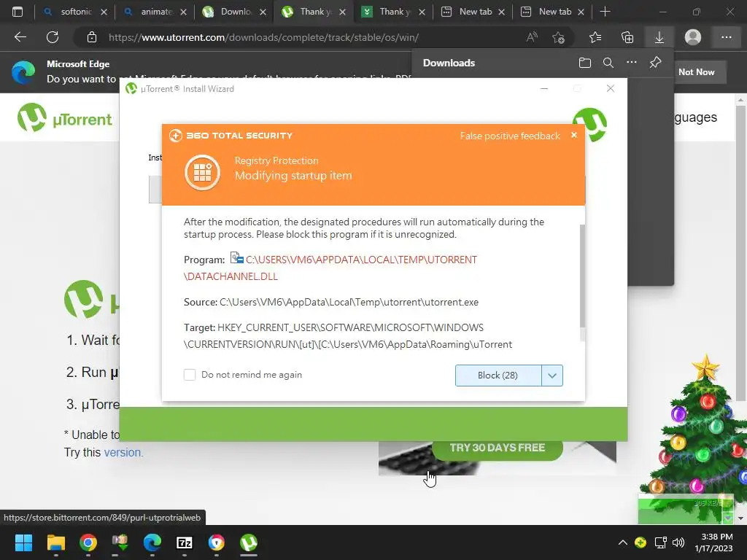The image size is (747, 560).
Task: Open the Windows Start menu
Action: point(23,542)
